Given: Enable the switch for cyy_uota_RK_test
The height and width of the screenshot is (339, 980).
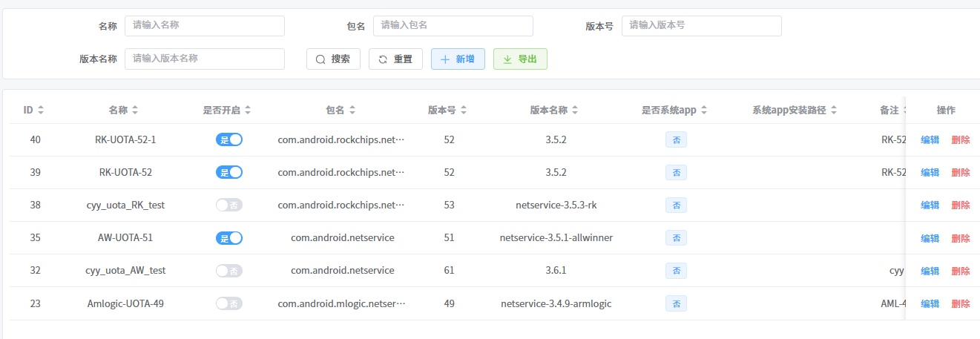Looking at the screenshot, I should 229,205.
